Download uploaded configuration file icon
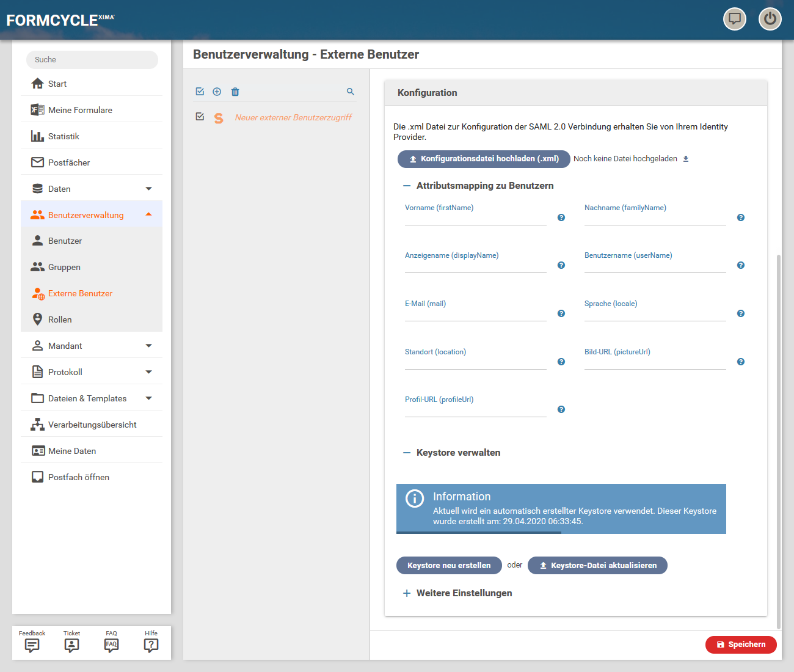The image size is (794, 672). 686,159
